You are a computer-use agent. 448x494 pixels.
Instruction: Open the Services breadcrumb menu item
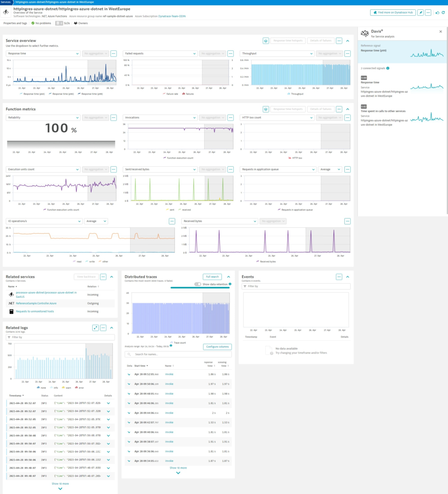tap(6, 2)
